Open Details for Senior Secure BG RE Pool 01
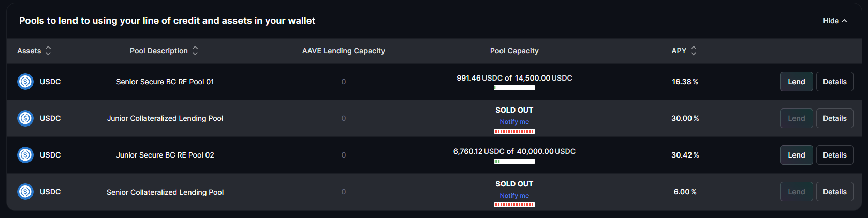This screenshot has width=868, height=218. (x=835, y=82)
